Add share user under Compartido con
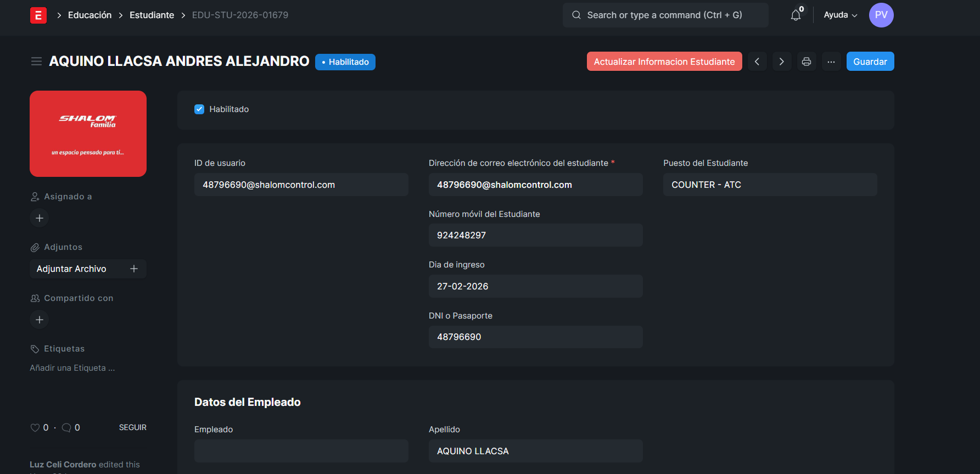The image size is (980, 474). (x=40, y=320)
